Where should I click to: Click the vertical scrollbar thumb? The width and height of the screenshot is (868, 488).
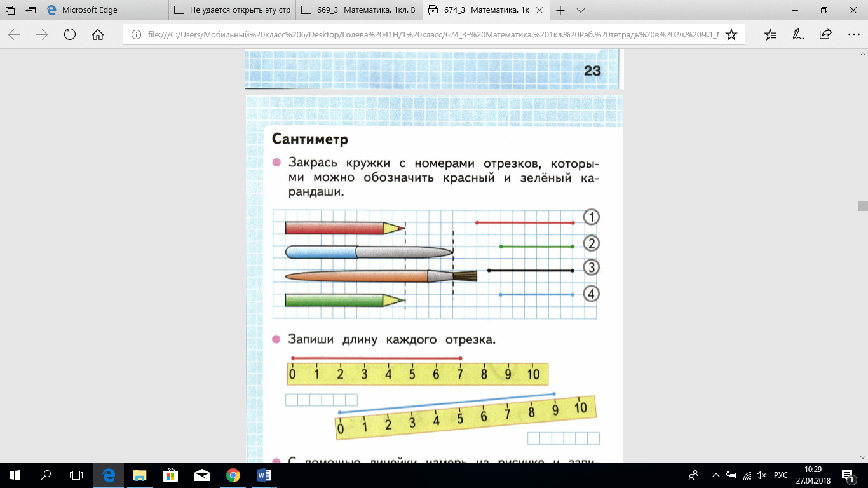coord(862,205)
